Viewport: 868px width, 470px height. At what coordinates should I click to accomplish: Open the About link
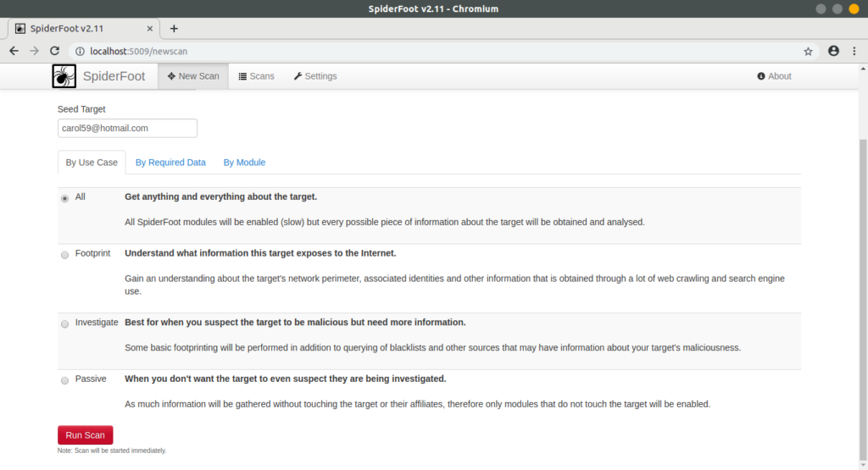pos(774,76)
